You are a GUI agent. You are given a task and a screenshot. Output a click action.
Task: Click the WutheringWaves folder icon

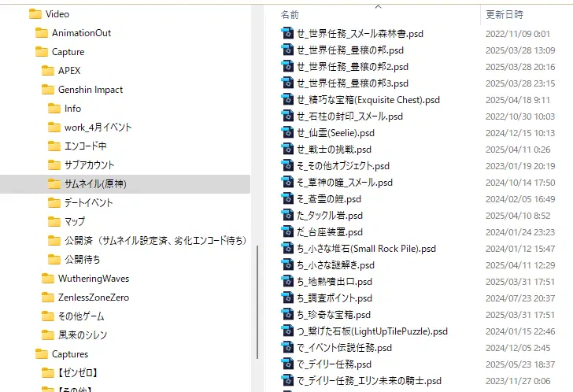48,279
